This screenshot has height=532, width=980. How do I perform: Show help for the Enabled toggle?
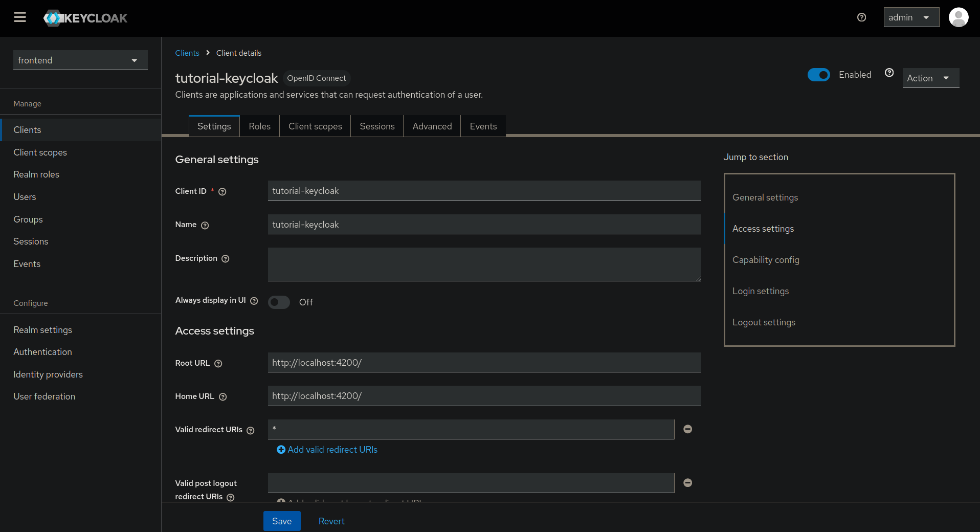click(x=889, y=73)
